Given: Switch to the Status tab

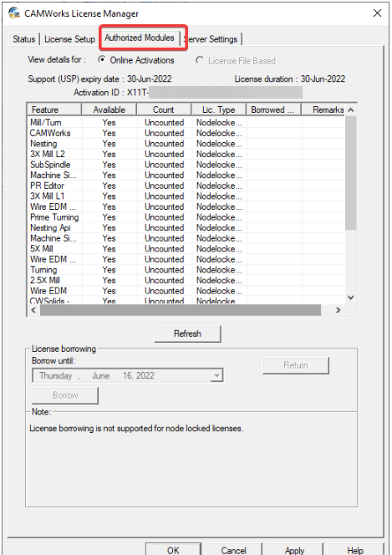Looking at the screenshot, I should coord(23,39).
